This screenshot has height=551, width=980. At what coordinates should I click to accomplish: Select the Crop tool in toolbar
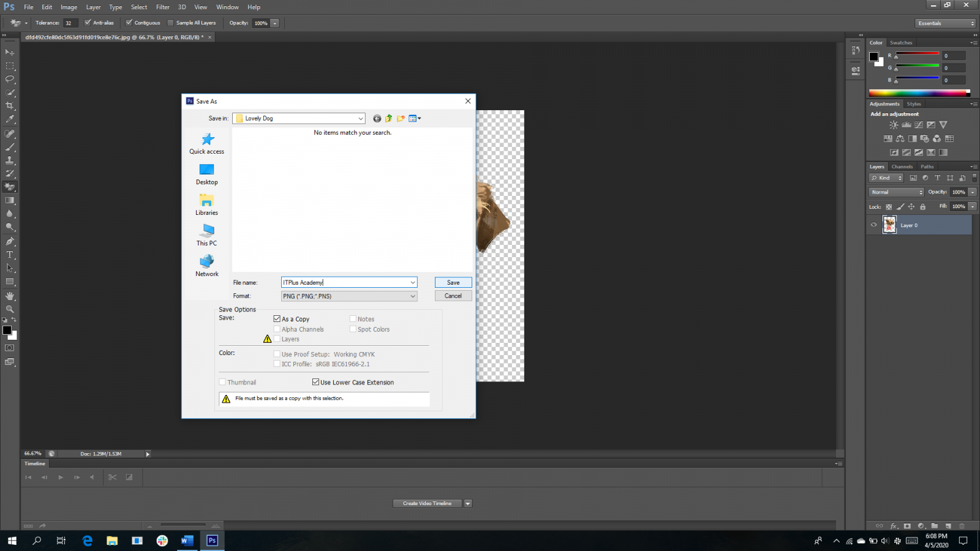[10, 106]
